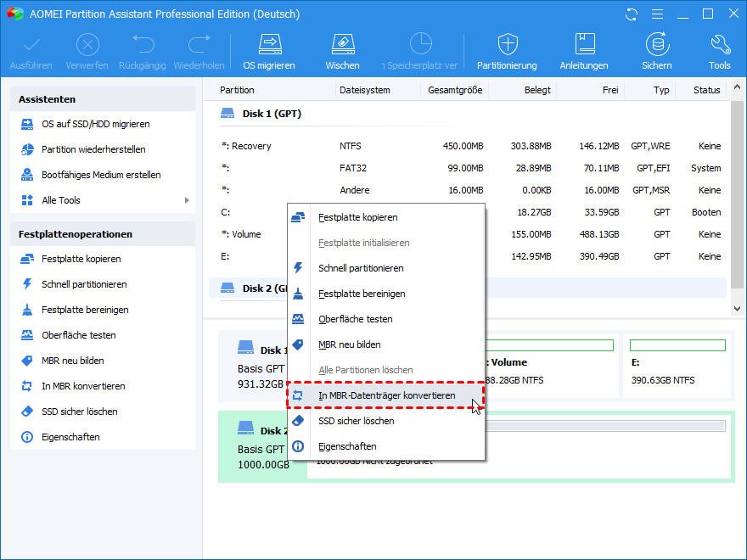Sort by the Belegt column header
This screenshot has height=560, width=747.
[x=537, y=90]
